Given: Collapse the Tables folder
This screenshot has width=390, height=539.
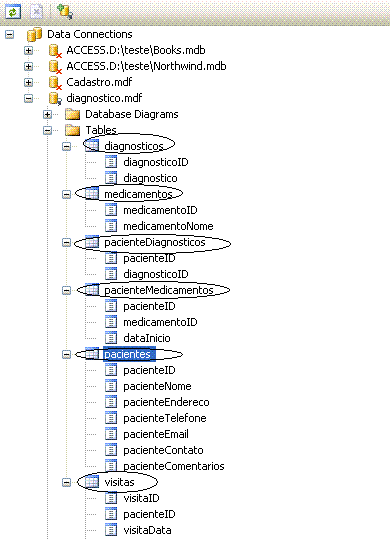Looking at the screenshot, I should point(47,130).
